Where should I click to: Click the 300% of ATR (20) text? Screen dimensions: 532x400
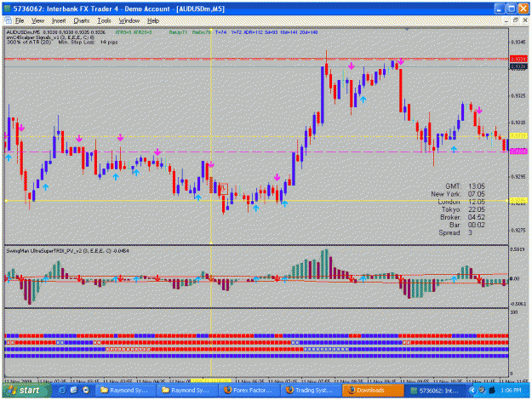(29, 43)
